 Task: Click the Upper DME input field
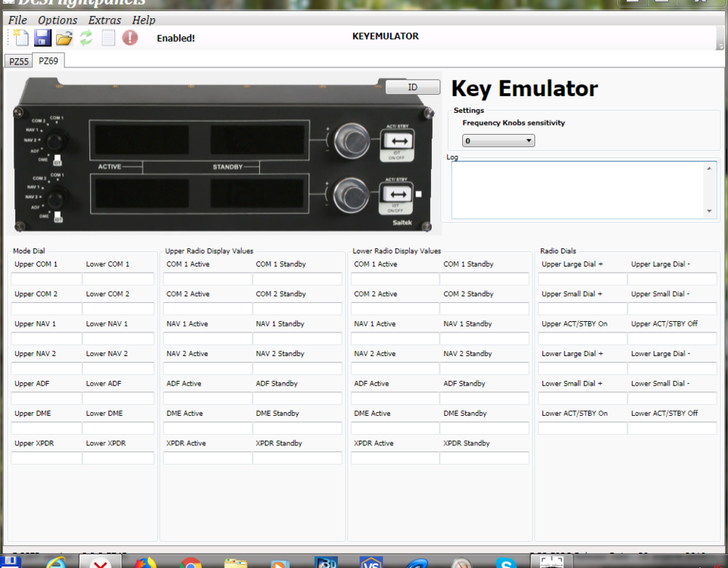tap(46, 428)
